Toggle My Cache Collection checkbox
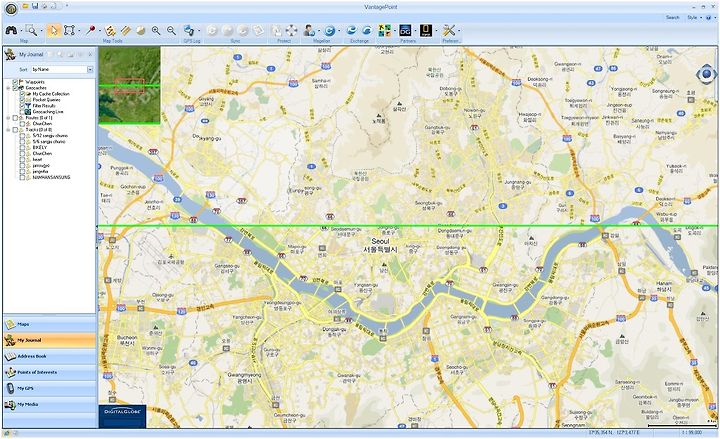This screenshot has height=439, width=720. [x=22, y=94]
